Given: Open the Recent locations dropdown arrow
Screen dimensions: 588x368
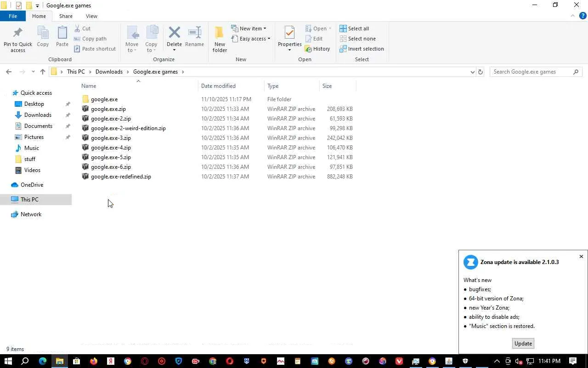Looking at the screenshot, I should coord(33,72).
